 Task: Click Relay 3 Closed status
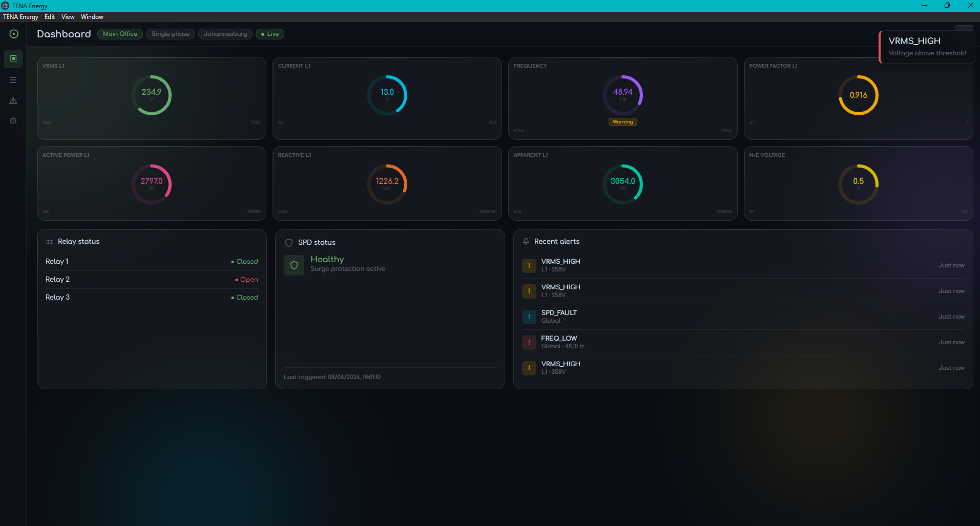pyautogui.click(x=244, y=298)
